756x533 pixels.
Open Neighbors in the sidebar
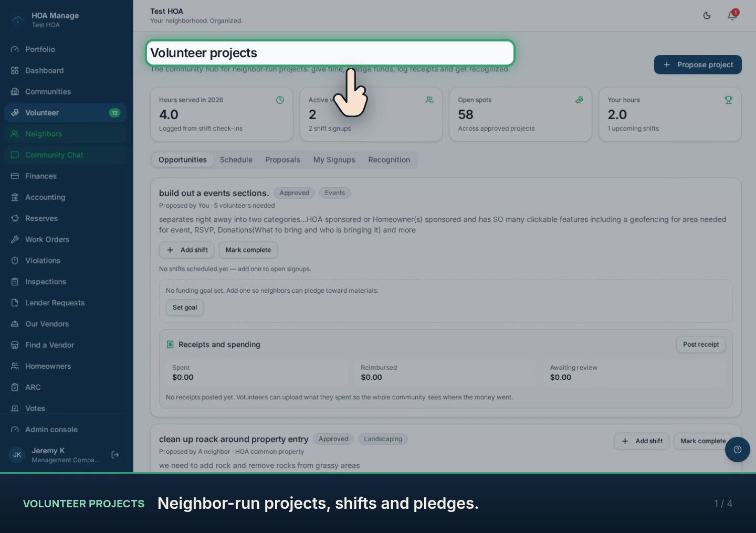[x=66, y=134]
